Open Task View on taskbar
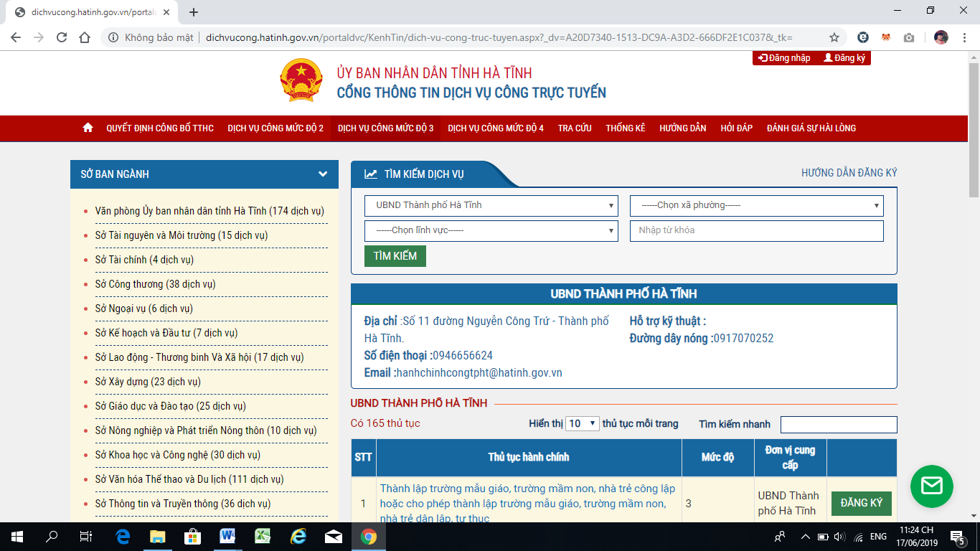This screenshot has height=551, width=980. (86, 536)
